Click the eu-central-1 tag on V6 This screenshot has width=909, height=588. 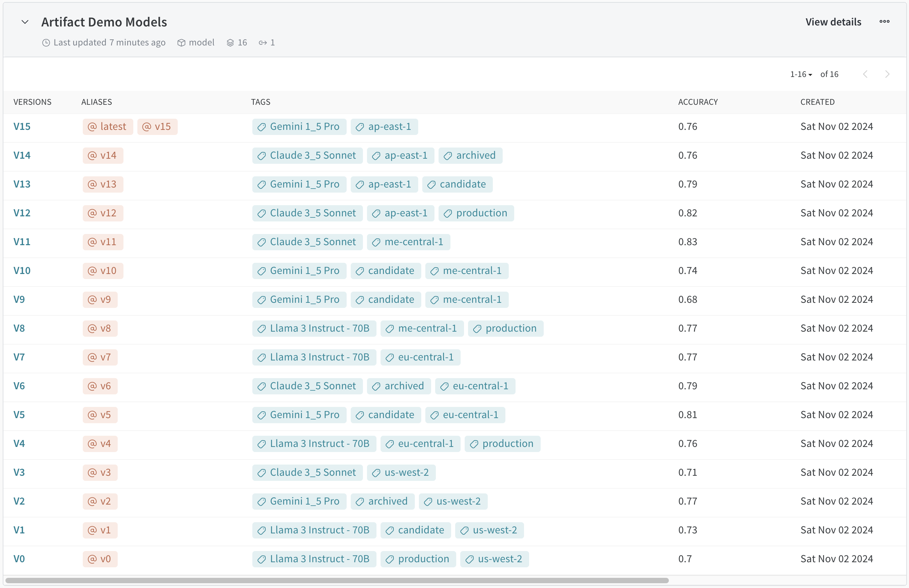point(475,386)
